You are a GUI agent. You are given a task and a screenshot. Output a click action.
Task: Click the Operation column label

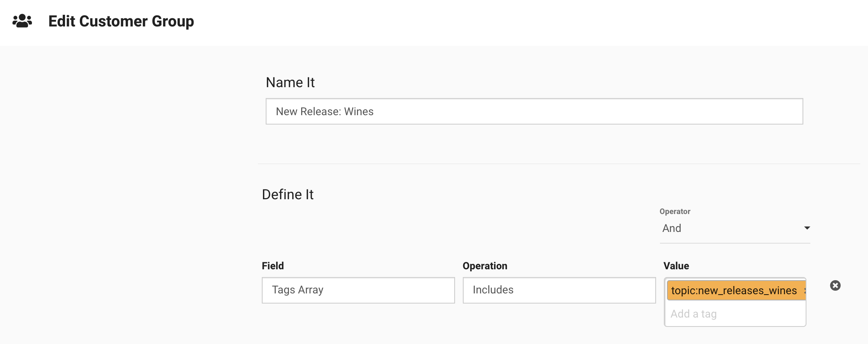[485, 266]
